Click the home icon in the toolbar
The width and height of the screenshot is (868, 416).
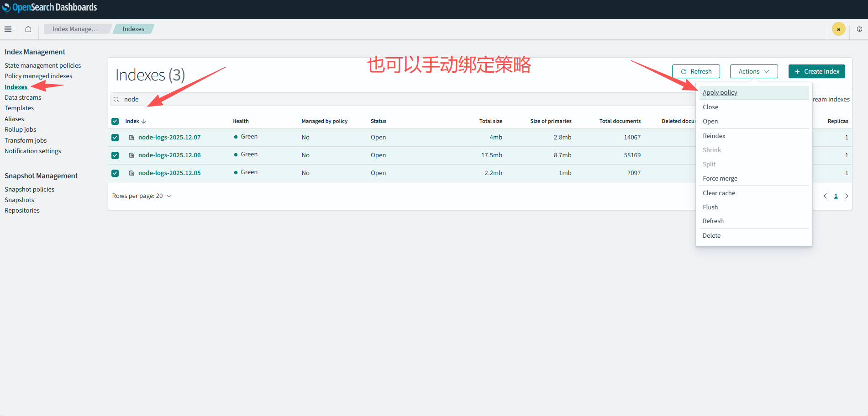[28, 29]
